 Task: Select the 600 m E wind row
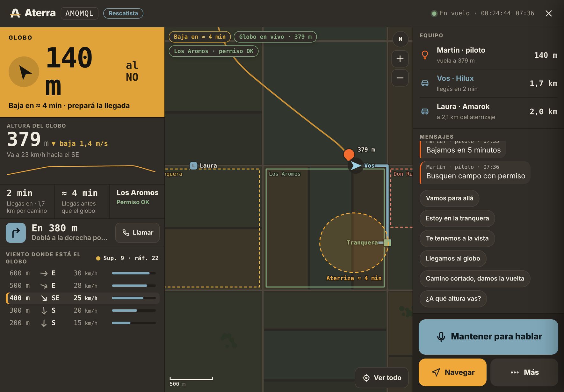[x=83, y=273]
